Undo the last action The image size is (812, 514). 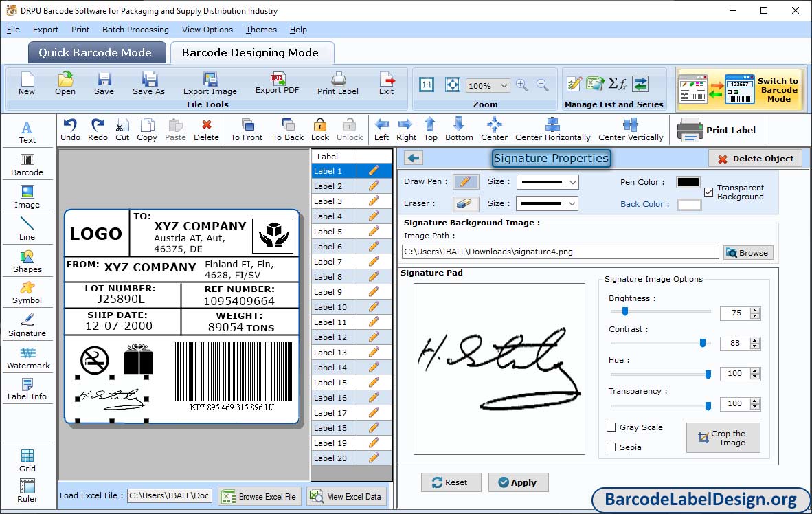pyautogui.click(x=70, y=130)
